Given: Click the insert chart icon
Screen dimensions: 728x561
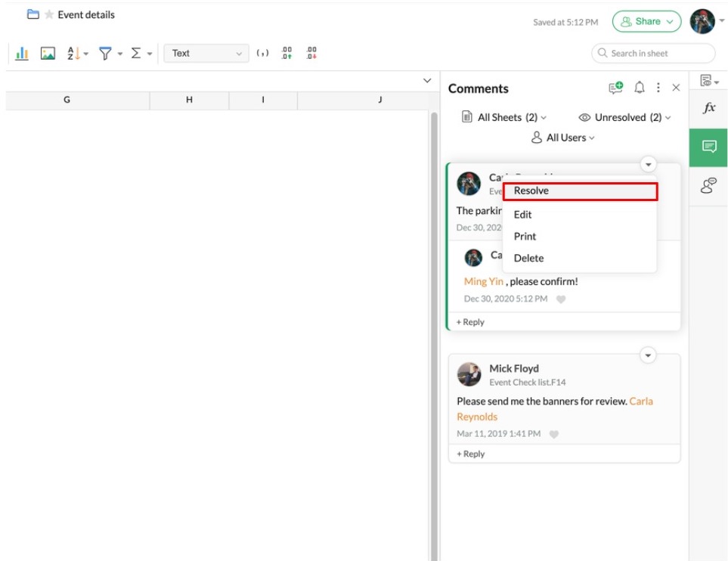Looking at the screenshot, I should pyautogui.click(x=22, y=54).
